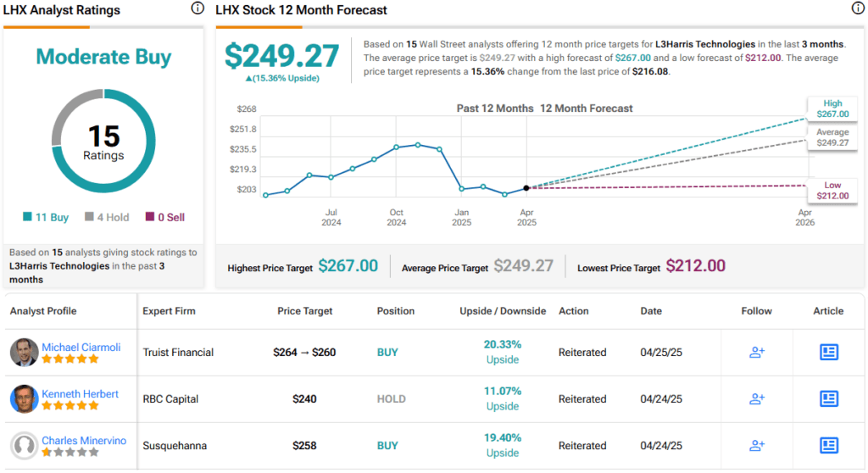Click the Average $249.27 forecast label
The image size is (868, 473).
(832, 137)
